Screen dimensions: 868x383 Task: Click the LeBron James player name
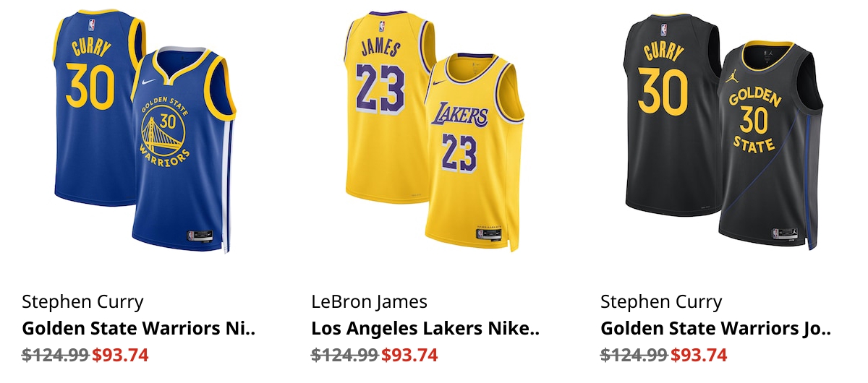pyautogui.click(x=369, y=302)
